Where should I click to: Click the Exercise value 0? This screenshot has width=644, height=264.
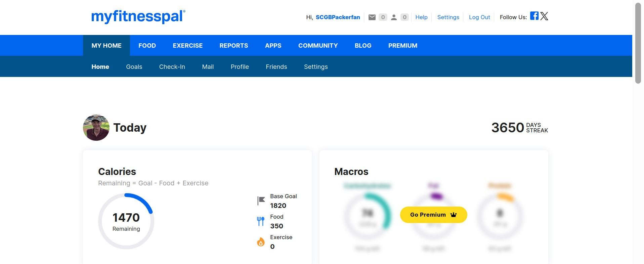click(272, 247)
